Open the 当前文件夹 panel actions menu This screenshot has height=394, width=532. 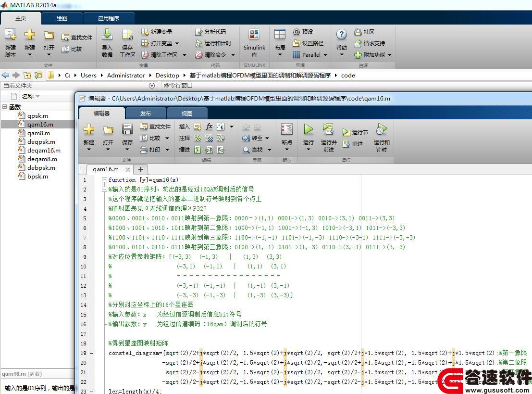(152, 86)
